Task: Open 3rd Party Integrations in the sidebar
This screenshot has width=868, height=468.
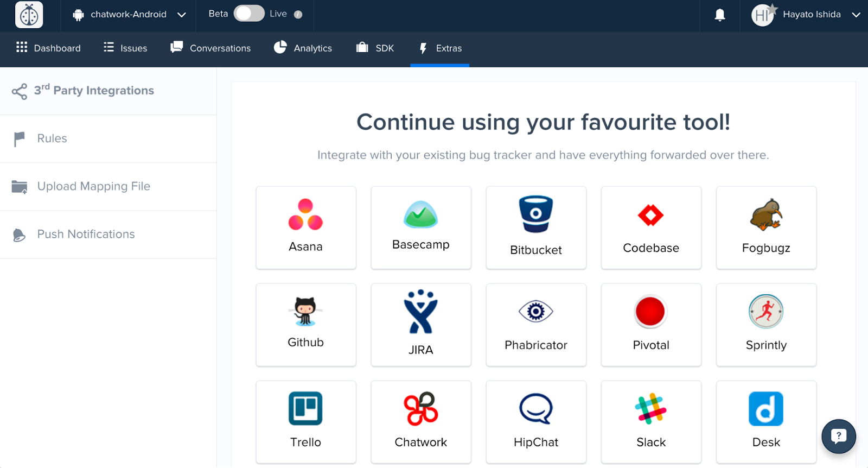Action: (108, 91)
